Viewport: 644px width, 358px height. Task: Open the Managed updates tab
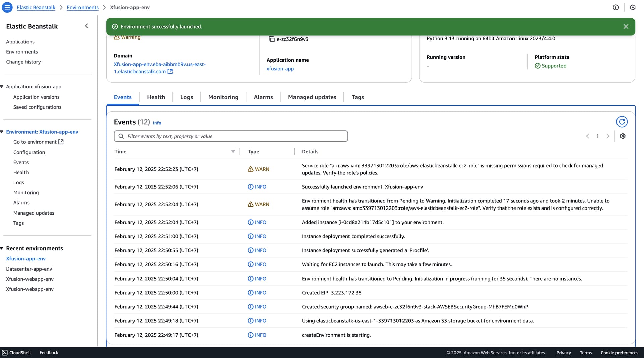pyautogui.click(x=312, y=97)
